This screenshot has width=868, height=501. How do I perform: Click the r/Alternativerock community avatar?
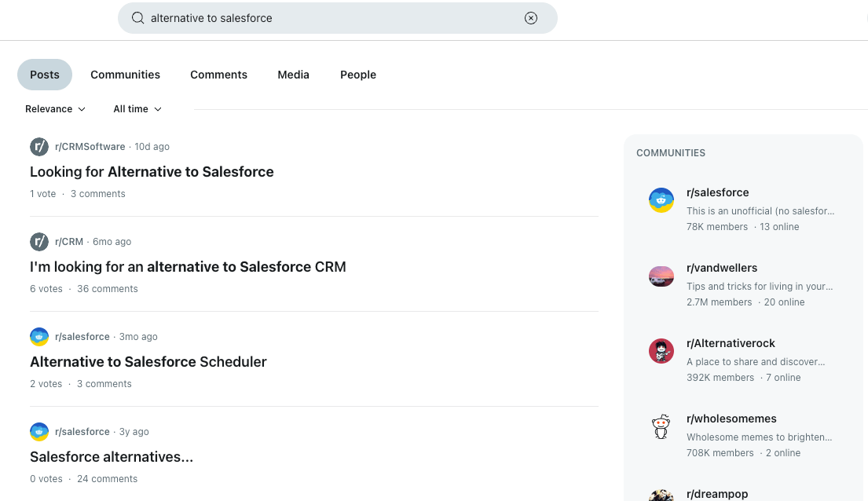pyautogui.click(x=661, y=351)
